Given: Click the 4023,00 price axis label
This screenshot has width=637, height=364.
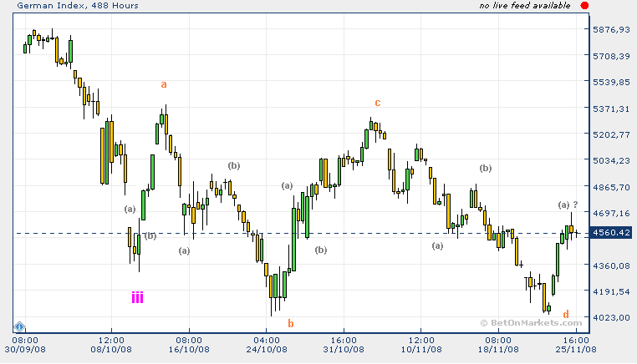Looking at the screenshot, I should coord(611,318).
